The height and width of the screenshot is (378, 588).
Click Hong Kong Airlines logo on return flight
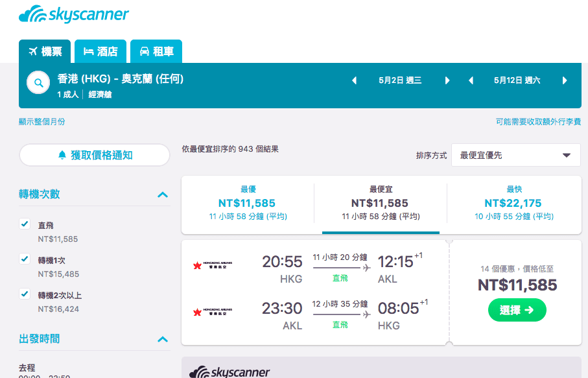click(213, 312)
